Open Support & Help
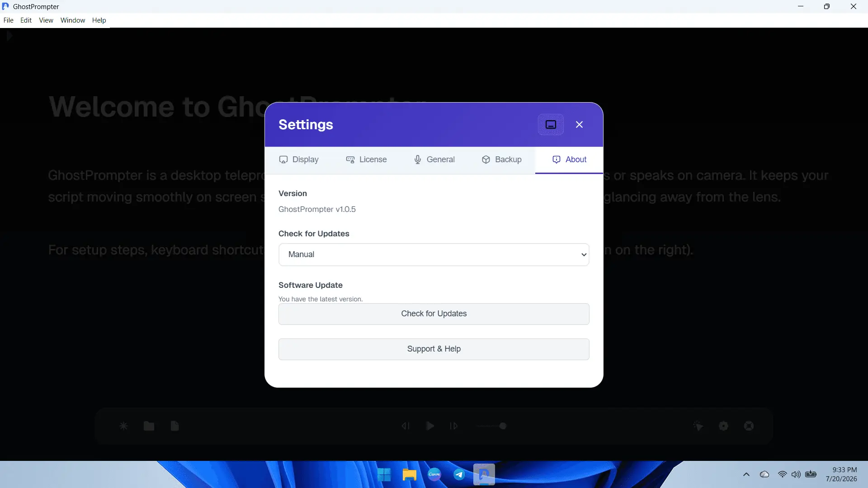868x488 pixels. 434,349
